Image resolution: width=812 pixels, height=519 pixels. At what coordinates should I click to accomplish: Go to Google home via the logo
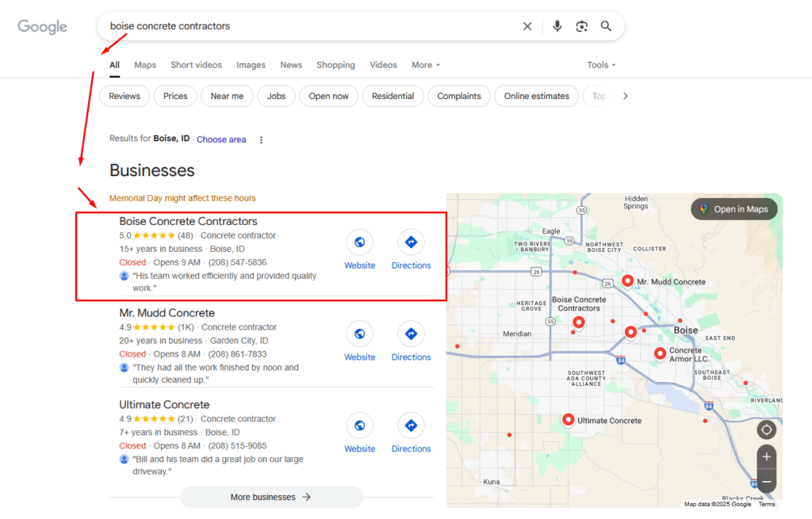(43, 27)
